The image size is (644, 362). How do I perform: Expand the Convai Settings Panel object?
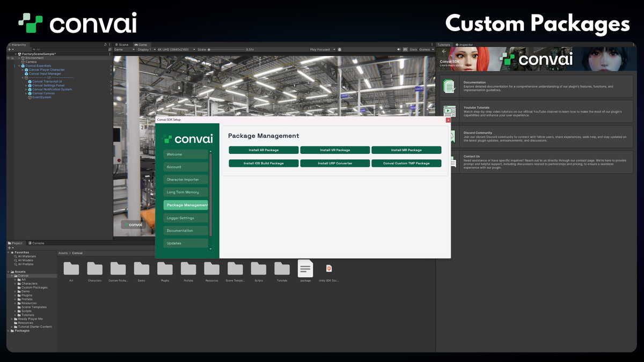click(x=26, y=85)
